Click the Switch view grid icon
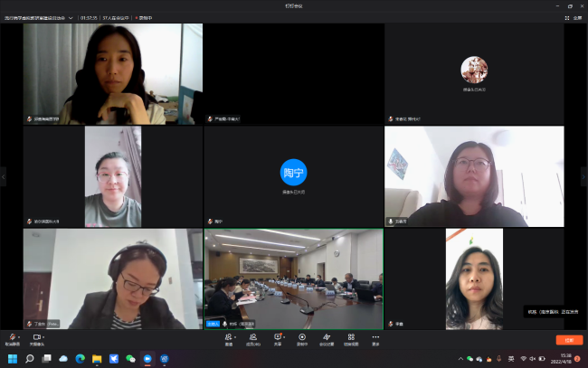The height and width of the screenshot is (368, 588). click(351, 337)
